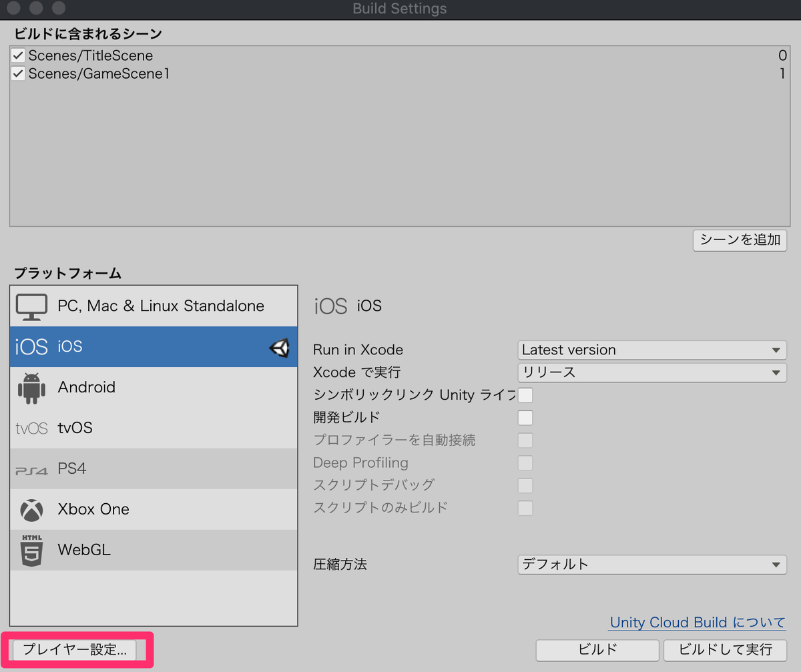Open Xcode で実行 リリース dropdown

(652, 372)
